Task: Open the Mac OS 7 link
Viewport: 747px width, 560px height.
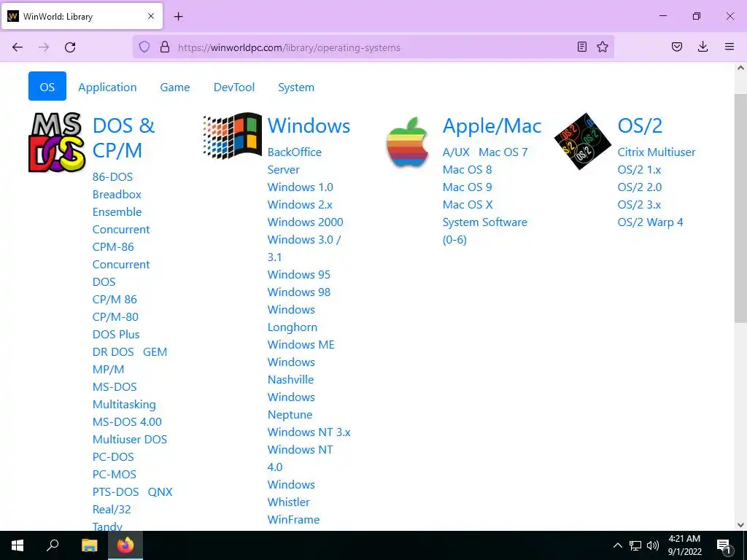Action: 503,152
